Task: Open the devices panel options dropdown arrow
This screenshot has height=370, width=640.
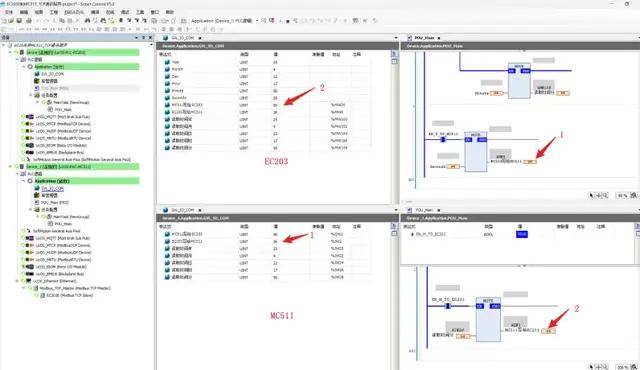Action: [136, 38]
